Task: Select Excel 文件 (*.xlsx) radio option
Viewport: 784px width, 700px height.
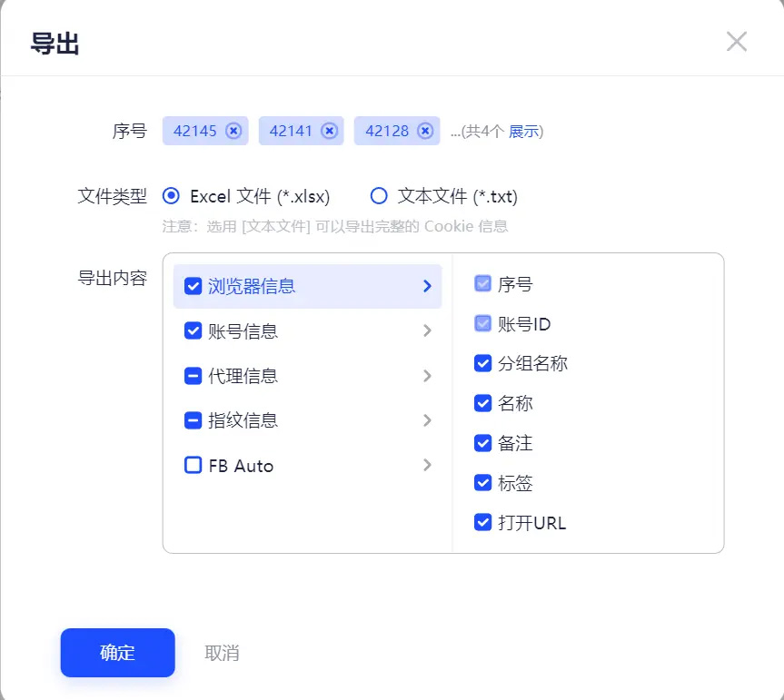Action: [x=171, y=196]
